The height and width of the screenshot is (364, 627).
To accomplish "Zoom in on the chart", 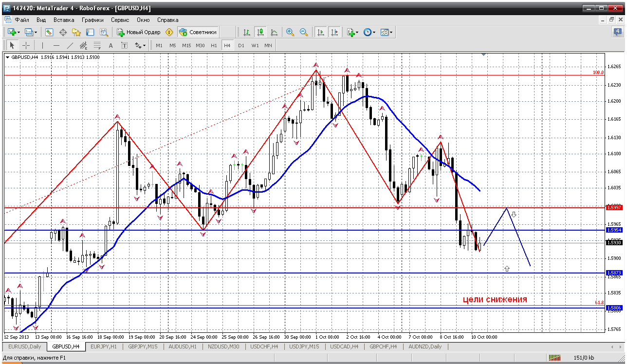I will point(290,32).
